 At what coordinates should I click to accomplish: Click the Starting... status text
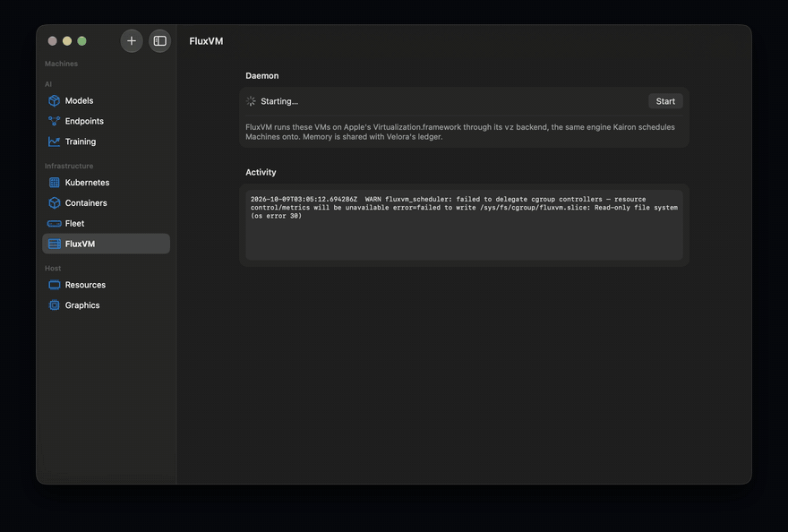[x=279, y=101]
